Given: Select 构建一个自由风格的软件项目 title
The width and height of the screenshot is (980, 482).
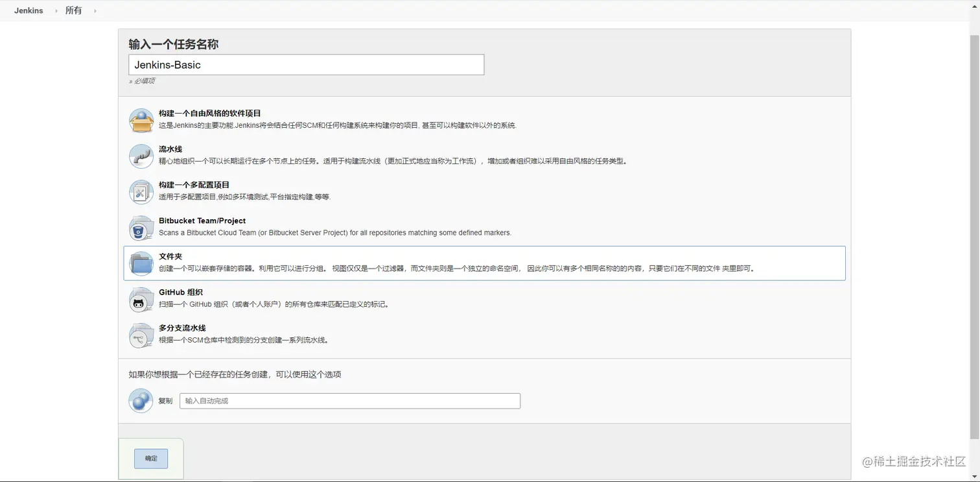Looking at the screenshot, I should click(210, 113).
